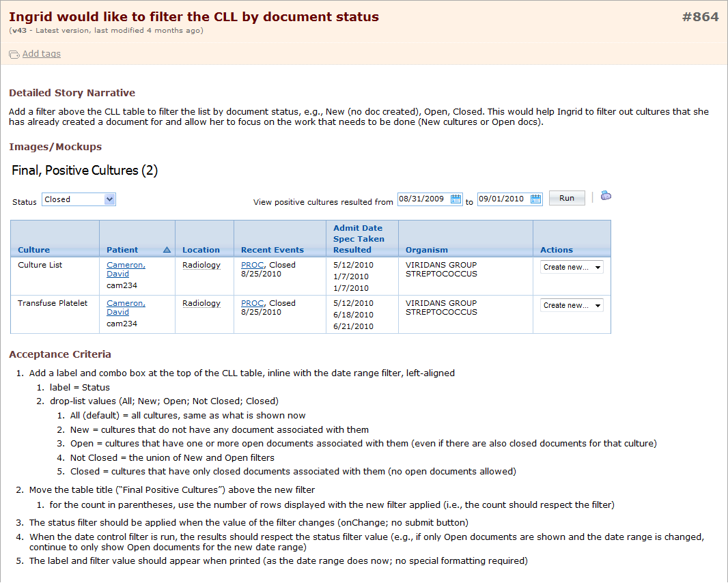Sort by the Location column header
728x583 pixels.
click(201, 250)
